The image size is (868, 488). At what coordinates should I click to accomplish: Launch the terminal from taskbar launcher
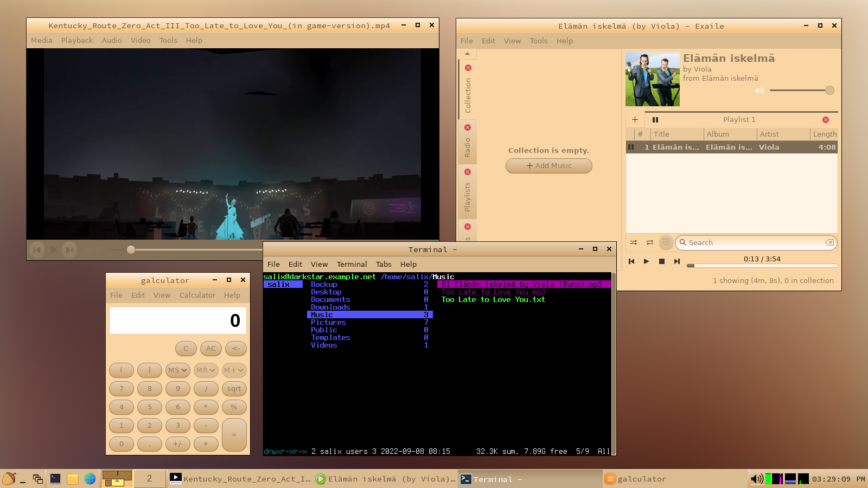click(x=55, y=478)
